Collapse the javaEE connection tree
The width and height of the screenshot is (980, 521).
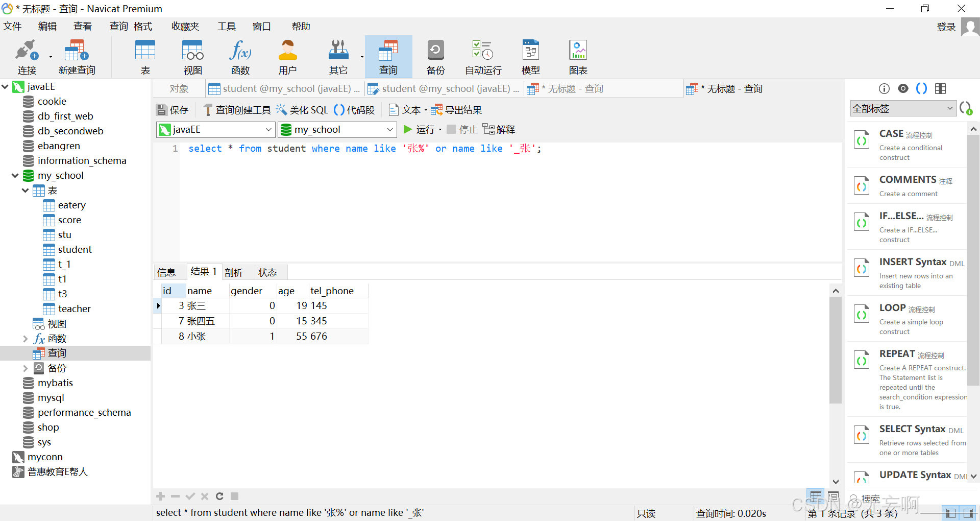pos(5,87)
